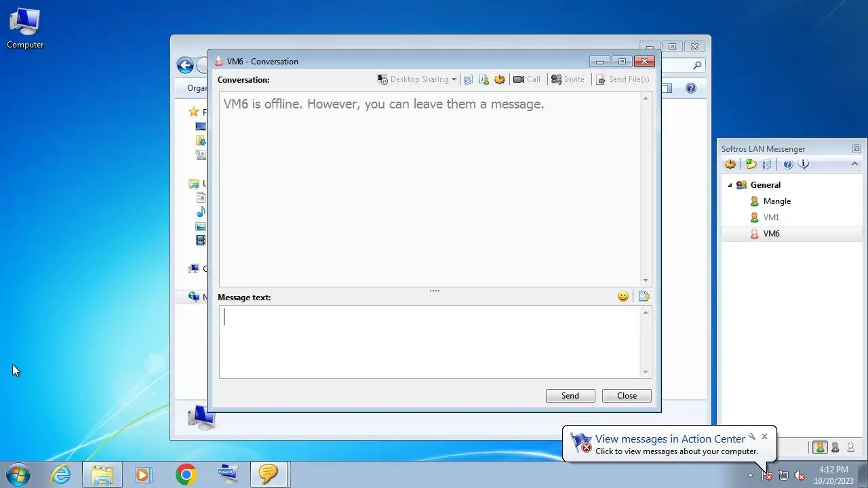This screenshot has height=488, width=868.
Task: Open Help question mark in Messenger panel
Action: 788,164
